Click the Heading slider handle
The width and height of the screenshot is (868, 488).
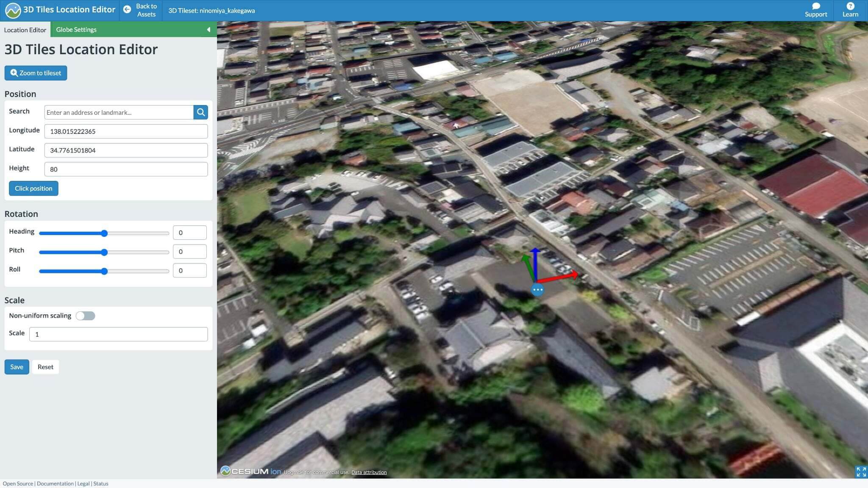coord(104,233)
